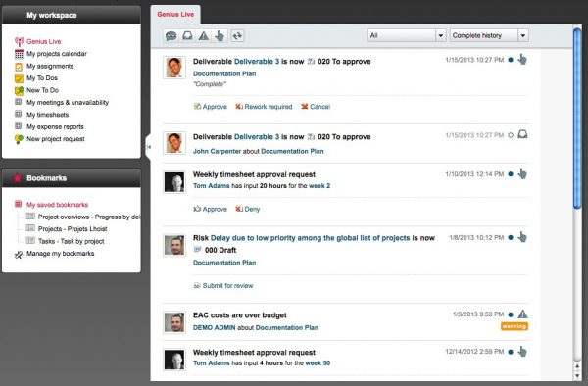Click the chat bubble filter icon
Image resolution: width=588 pixels, height=386 pixels.
pos(171,36)
